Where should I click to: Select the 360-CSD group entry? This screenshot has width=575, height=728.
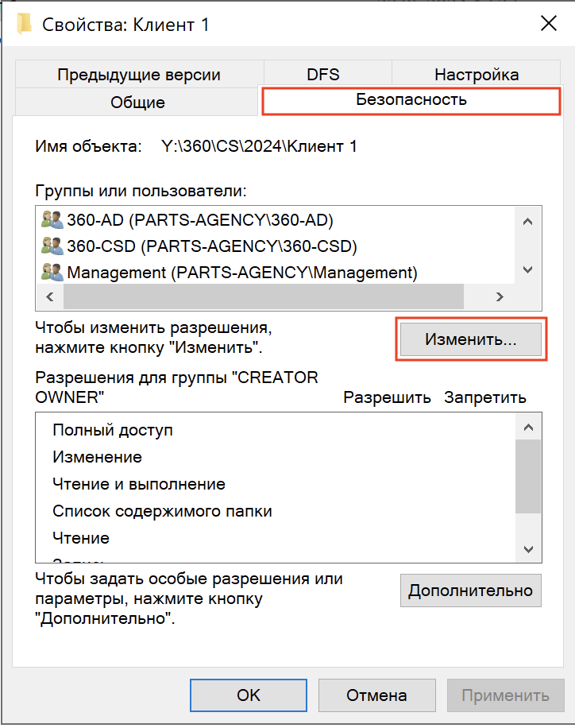pyautogui.click(x=212, y=246)
